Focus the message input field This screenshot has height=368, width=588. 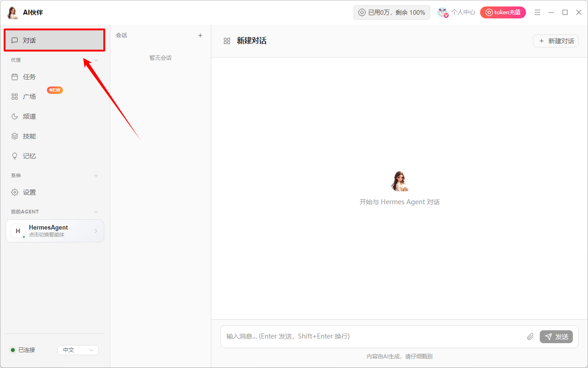(x=373, y=337)
